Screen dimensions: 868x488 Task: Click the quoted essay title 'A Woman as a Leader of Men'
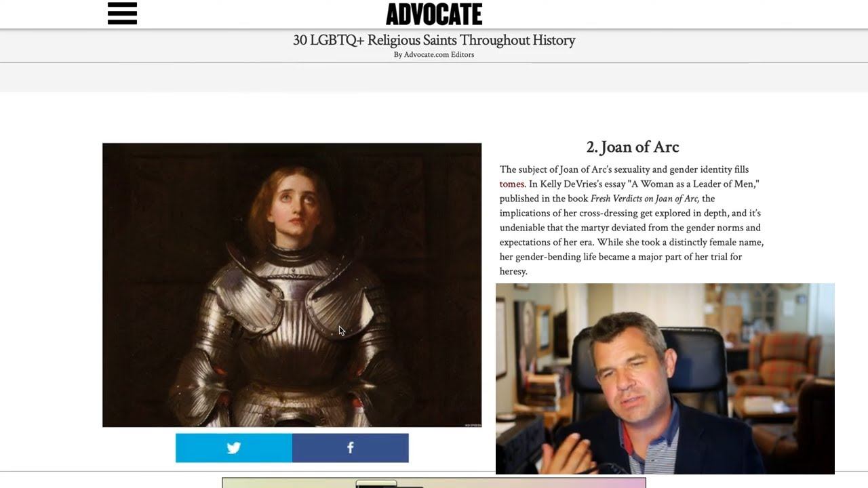tap(694, 184)
